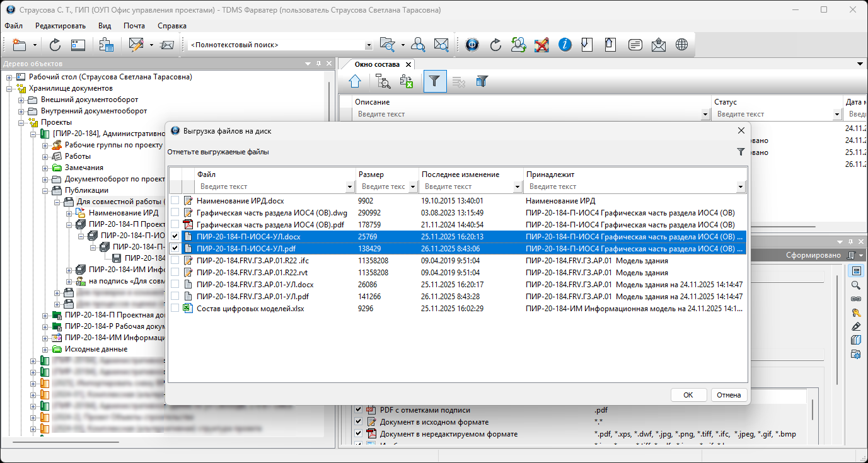
Task: Click the refresh arrow icon beside the new-folder button
Action: (x=55, y=45)
